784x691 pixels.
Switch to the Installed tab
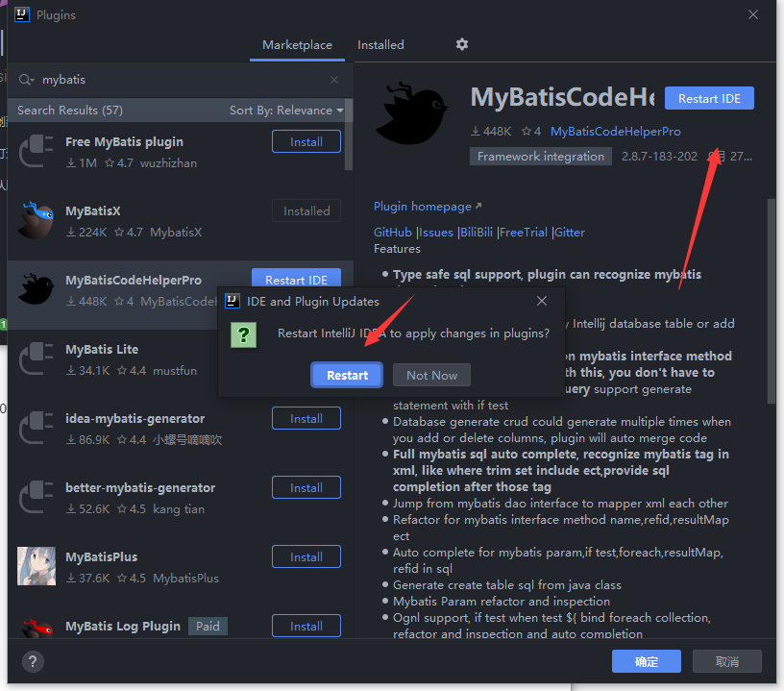tap(380, 45)
